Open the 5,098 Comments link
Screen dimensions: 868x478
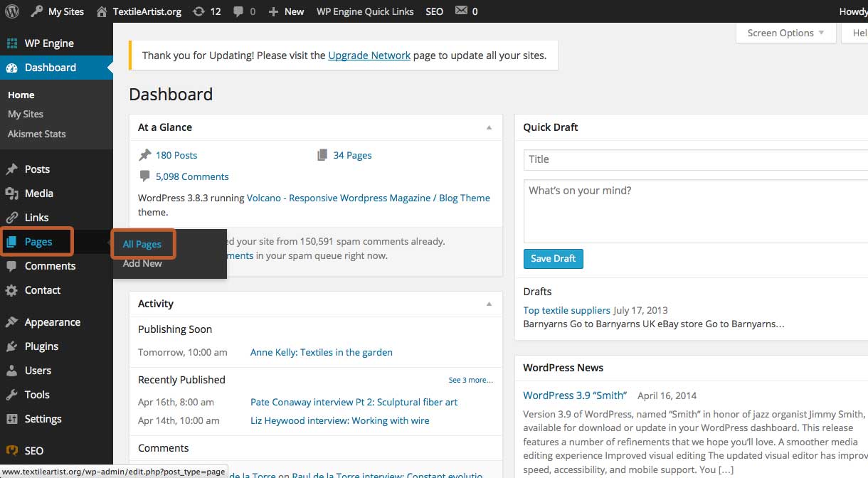point(192,176)
